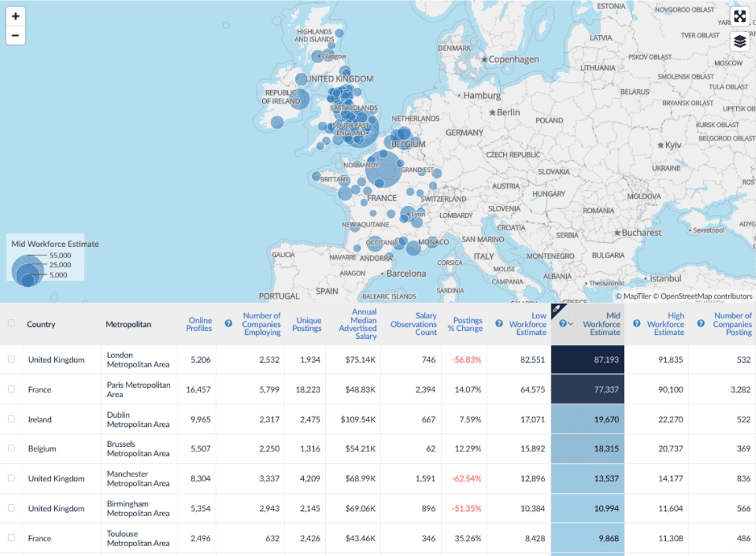Screen dimensions: 756x556
Task: Open the Mid Workforce Estimate column dropdown chevron
Action: coord(572,323)
